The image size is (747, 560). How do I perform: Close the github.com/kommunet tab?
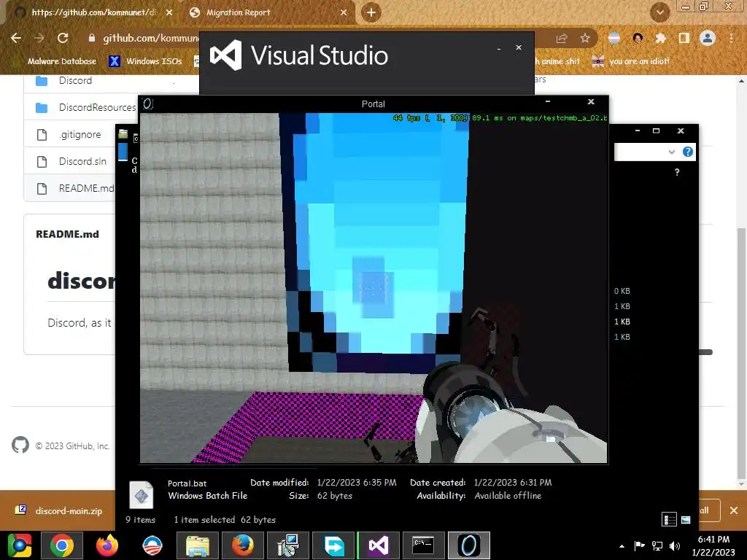169,12
